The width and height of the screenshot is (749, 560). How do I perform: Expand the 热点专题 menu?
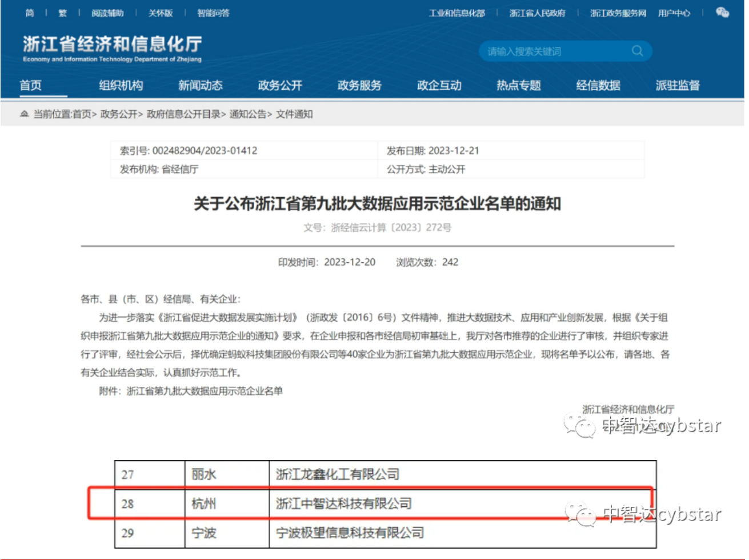(518, 85)
